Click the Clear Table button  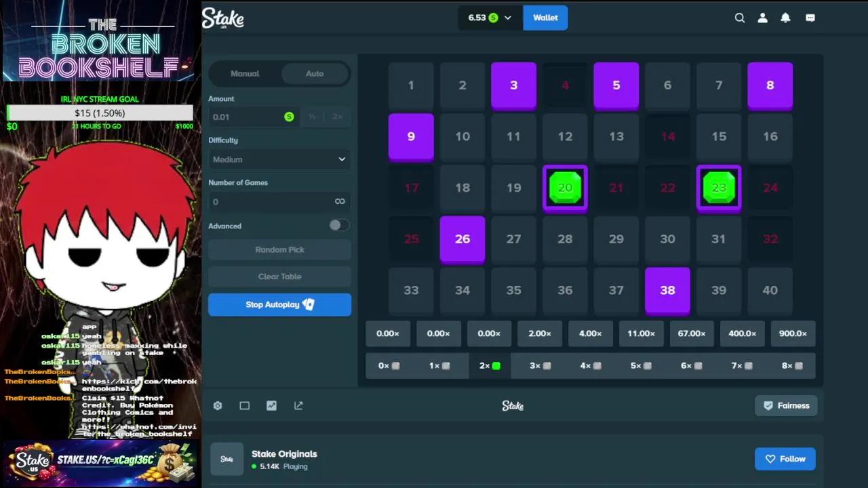coord(279,277)
